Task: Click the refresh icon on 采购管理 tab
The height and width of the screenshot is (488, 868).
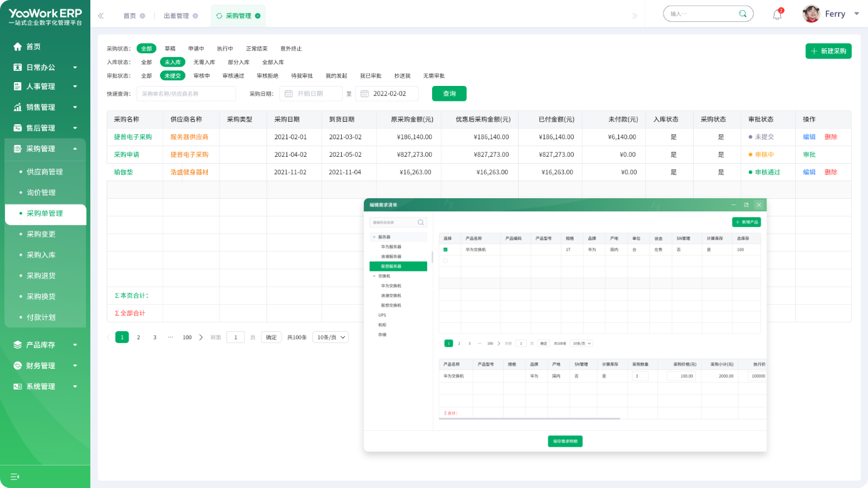Action: pos(219,16)
